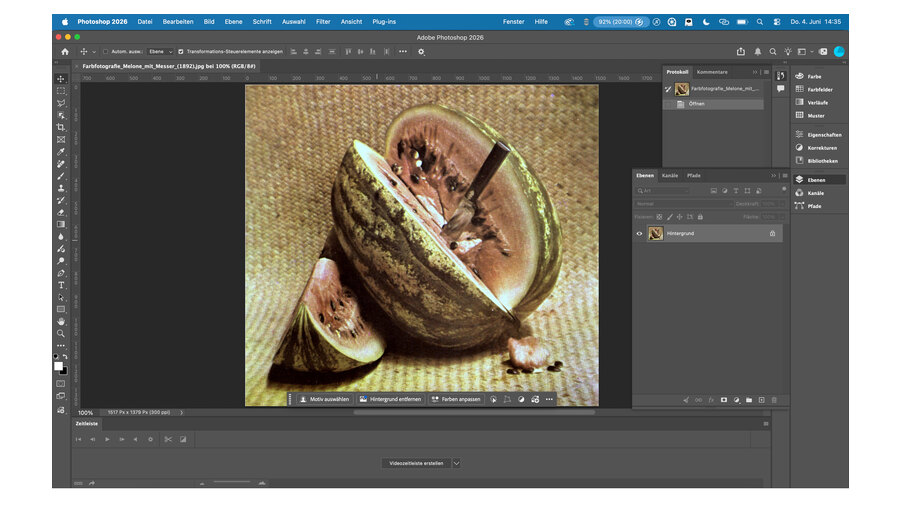Select the Hand tool
Screen dimensions: 900x506
pyautogui.click(x=61, y=321)
